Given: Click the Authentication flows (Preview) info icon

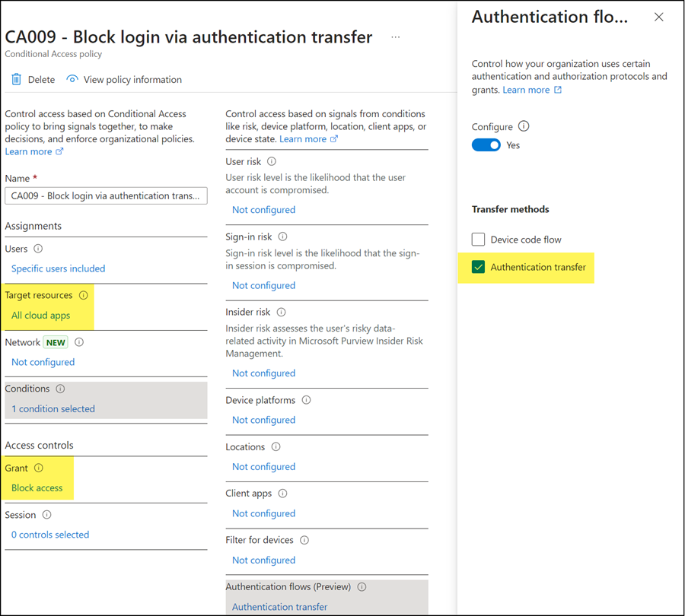Looking at the screenshot, I should (361, 586).
